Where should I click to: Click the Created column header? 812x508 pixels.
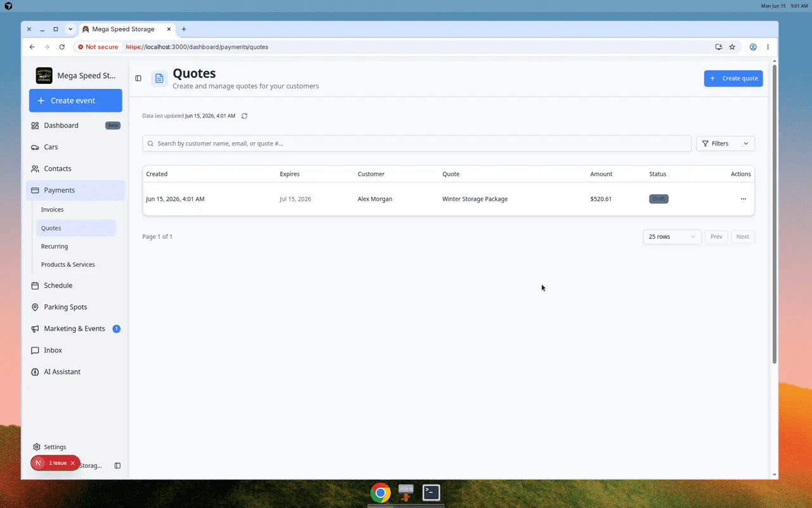click(157, 174)
